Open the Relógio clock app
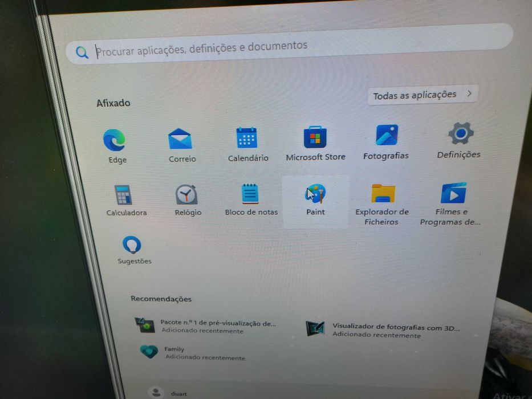Image resolution: width=532 pixels, height=399 pixels. tap(187, 200)
